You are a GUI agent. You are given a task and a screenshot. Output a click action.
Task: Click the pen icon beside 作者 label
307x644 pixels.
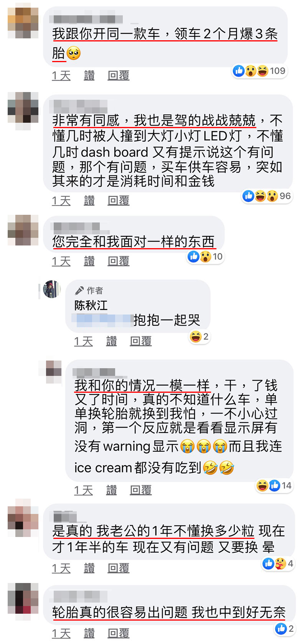tap(79, 290)
